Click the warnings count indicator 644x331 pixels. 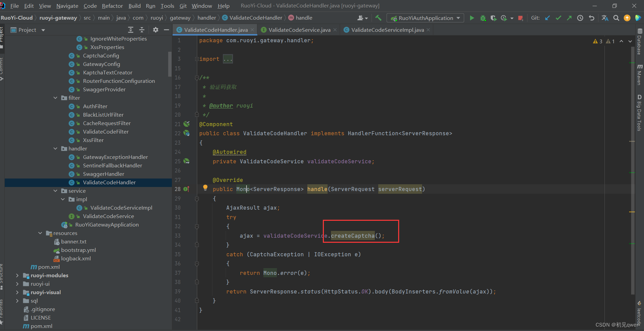coord(597,41)
